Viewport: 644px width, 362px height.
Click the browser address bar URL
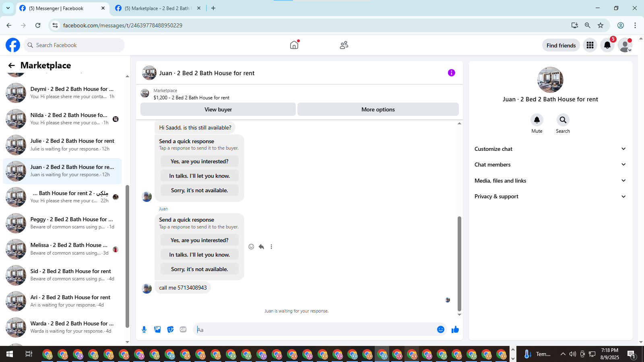pos(123,25)
